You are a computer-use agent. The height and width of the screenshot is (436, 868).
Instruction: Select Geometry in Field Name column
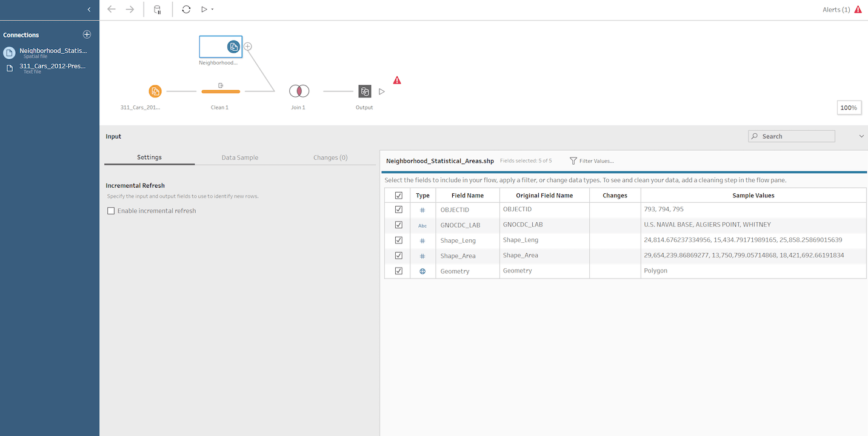455,271
